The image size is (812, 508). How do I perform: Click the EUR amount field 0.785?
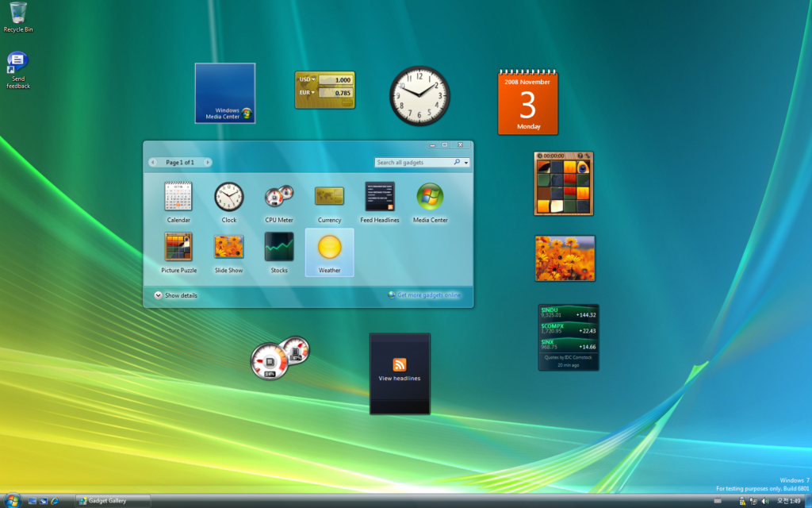point(335,94)
